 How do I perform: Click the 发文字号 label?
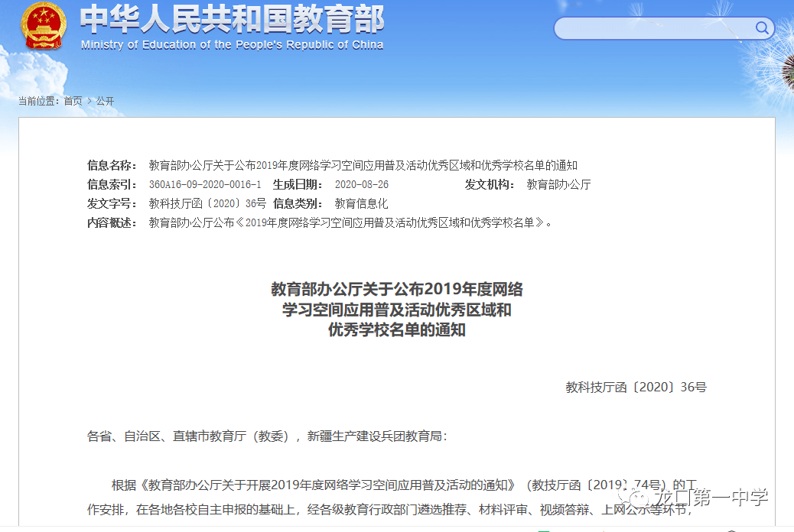coord(112,203)
